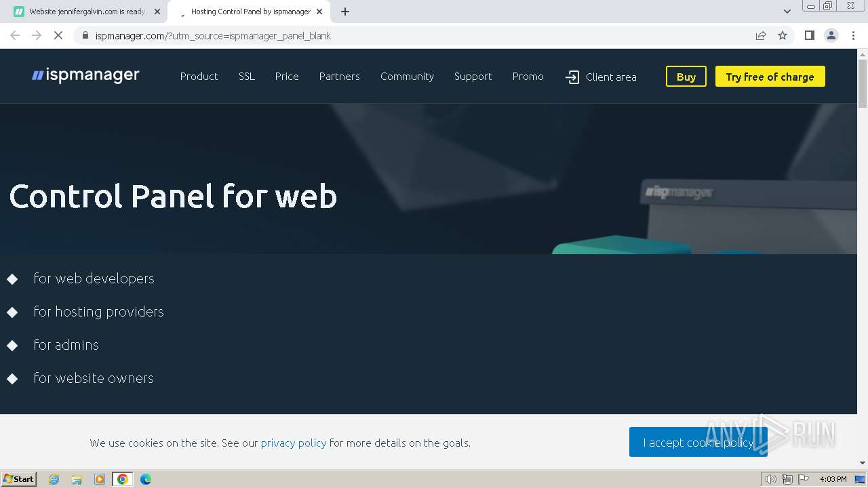This screenshot has height=488, width=868.
Task: Click the network icon in system tray
Action: click(x=787, y=479)
